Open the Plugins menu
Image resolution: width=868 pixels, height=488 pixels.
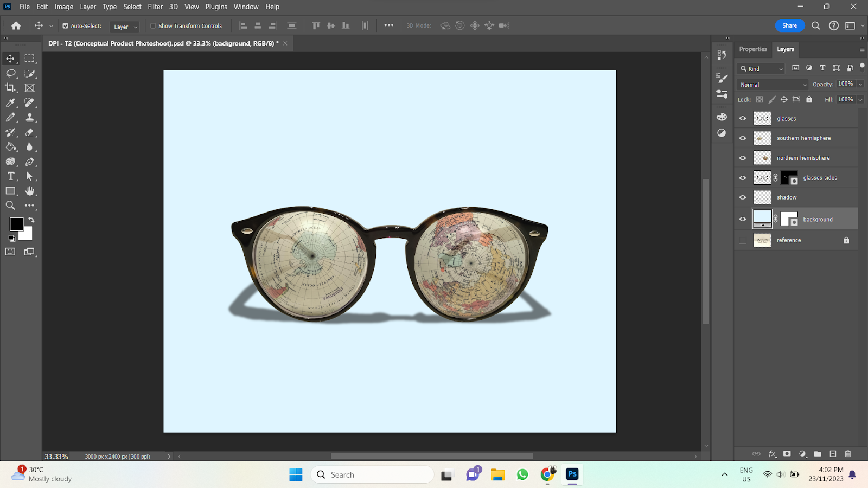[216, 7]
